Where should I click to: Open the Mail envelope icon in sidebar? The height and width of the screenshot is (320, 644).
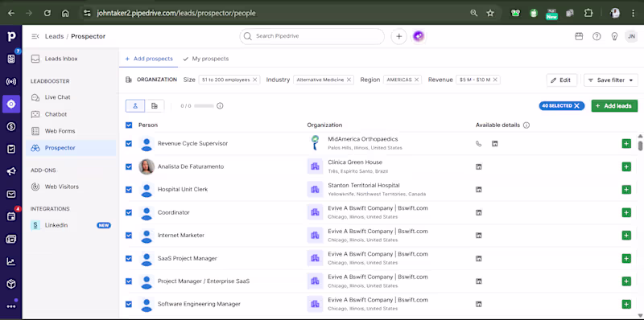tap(11, 194)
